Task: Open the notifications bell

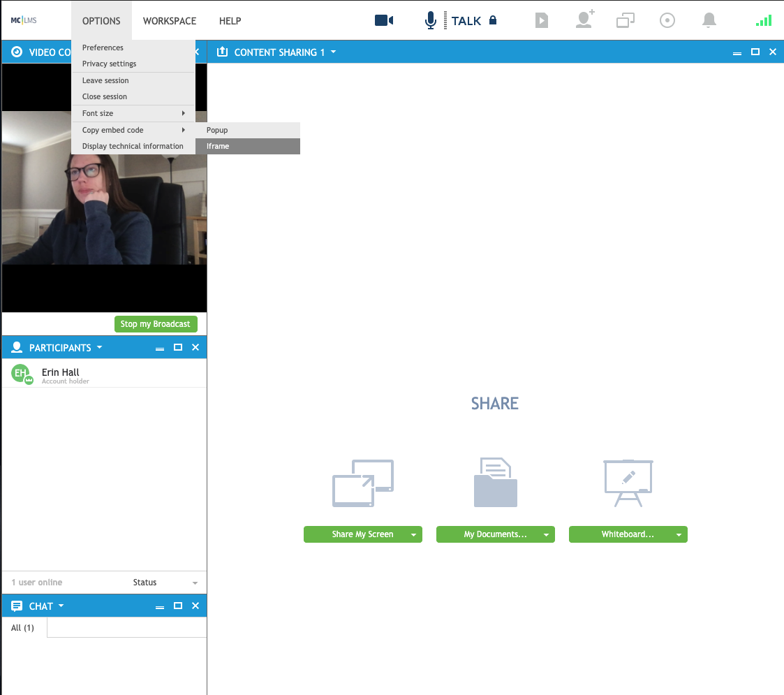Action: [709, 20]
